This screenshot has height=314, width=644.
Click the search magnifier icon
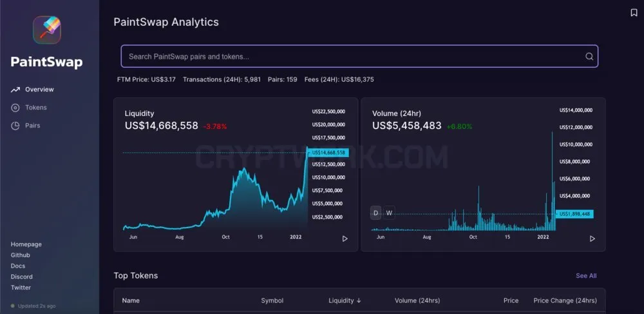pos(589,57)
